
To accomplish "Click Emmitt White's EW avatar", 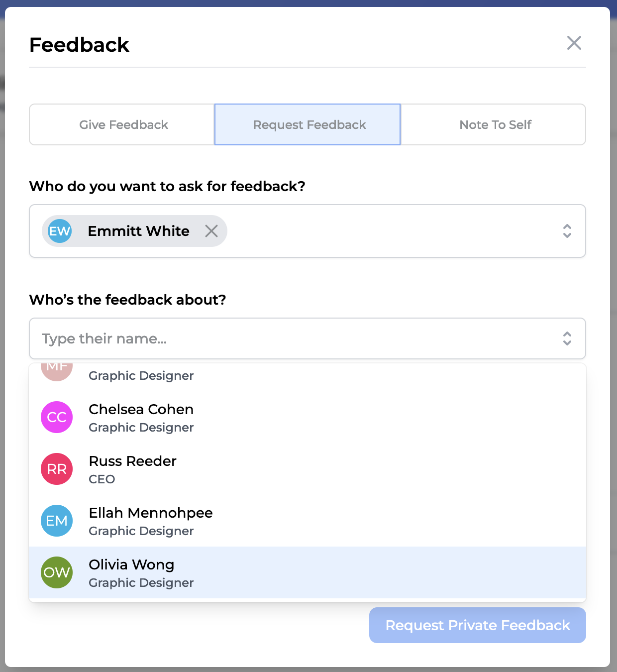I will (60, 231).
